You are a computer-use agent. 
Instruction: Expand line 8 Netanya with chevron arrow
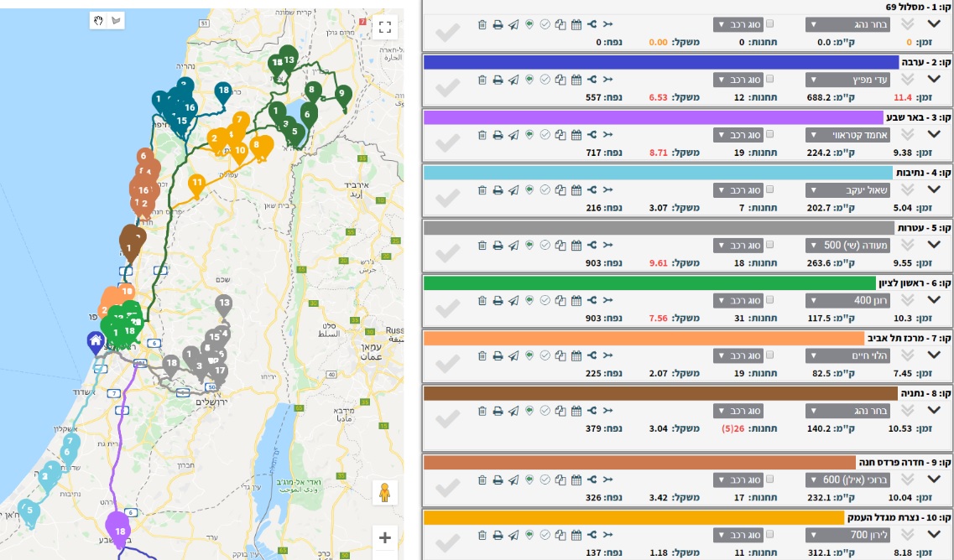tap(933, 411)
